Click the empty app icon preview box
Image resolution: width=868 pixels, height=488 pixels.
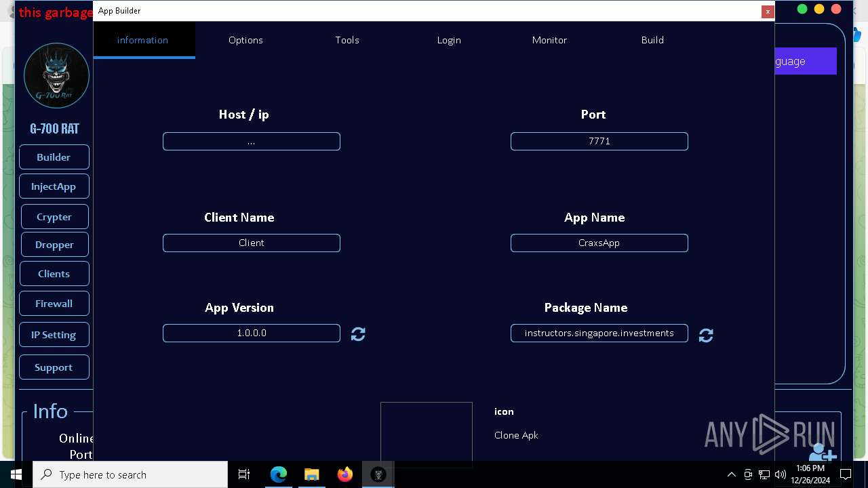click(427, 432)
